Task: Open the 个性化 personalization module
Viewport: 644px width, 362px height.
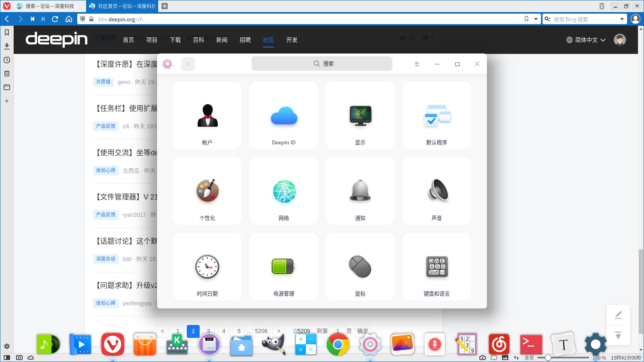Action: [x=207, y=191]
